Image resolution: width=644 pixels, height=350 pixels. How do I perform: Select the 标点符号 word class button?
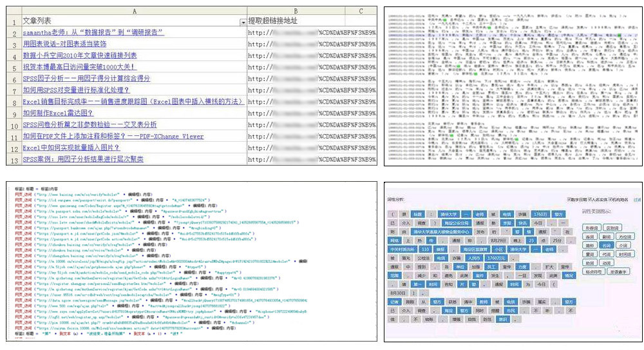[594, 271]
